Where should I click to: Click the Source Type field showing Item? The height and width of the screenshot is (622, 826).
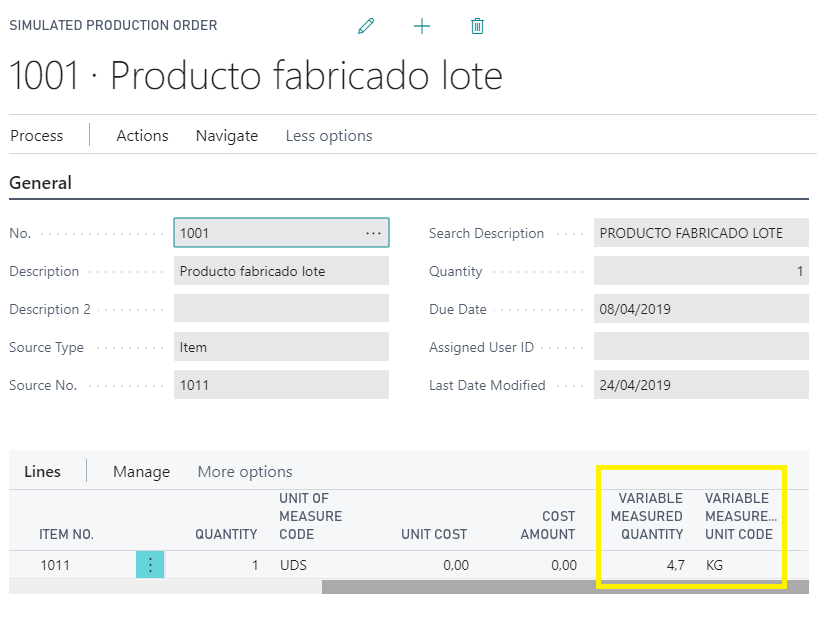click(x=281, y=347)
